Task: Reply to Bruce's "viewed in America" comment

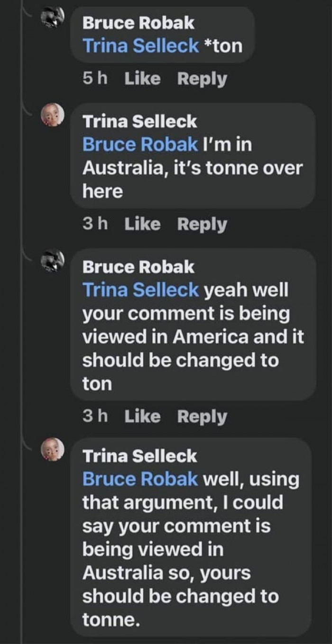Action: pyautogui.click(x=202, y=417)
